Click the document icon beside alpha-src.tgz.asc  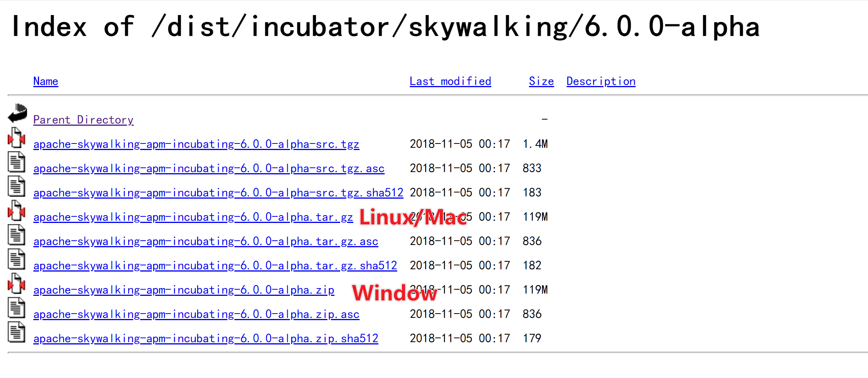click(17, 162)
